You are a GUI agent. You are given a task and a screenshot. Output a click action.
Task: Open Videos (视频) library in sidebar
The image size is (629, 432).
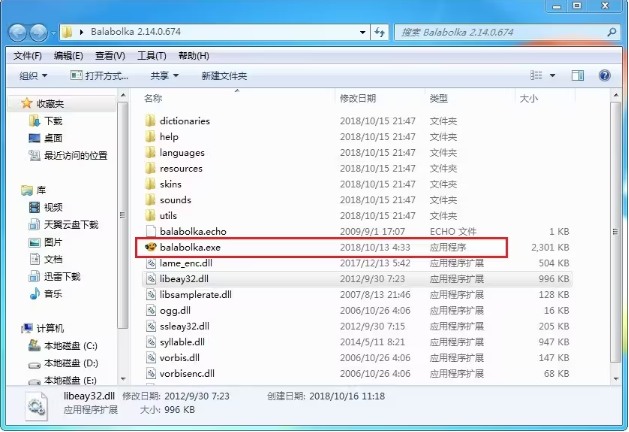[x=45, y=207]
